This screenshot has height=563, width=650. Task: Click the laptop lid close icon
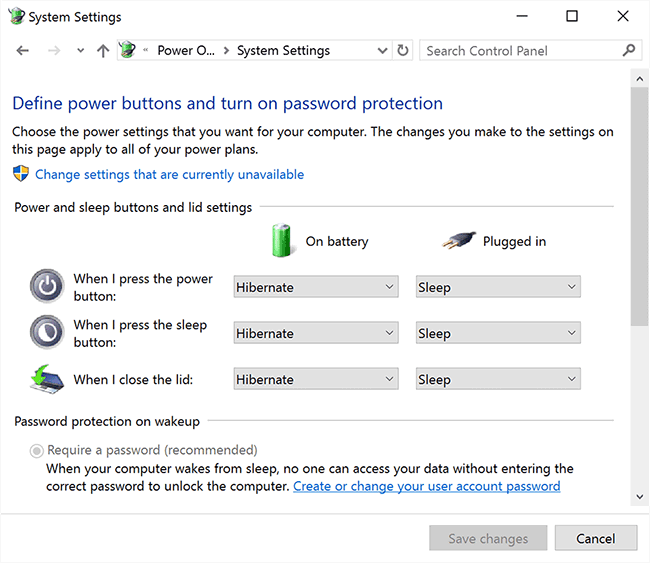click(x=47, y=379)
